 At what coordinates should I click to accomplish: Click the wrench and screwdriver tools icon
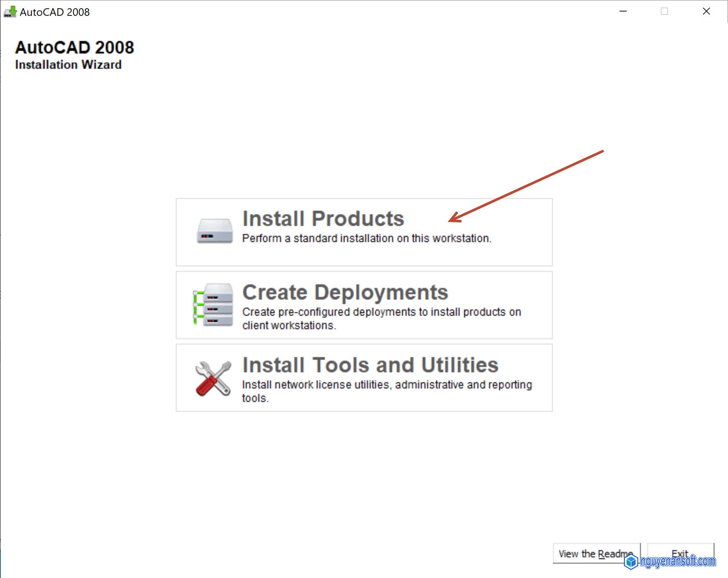coord(213,379)
